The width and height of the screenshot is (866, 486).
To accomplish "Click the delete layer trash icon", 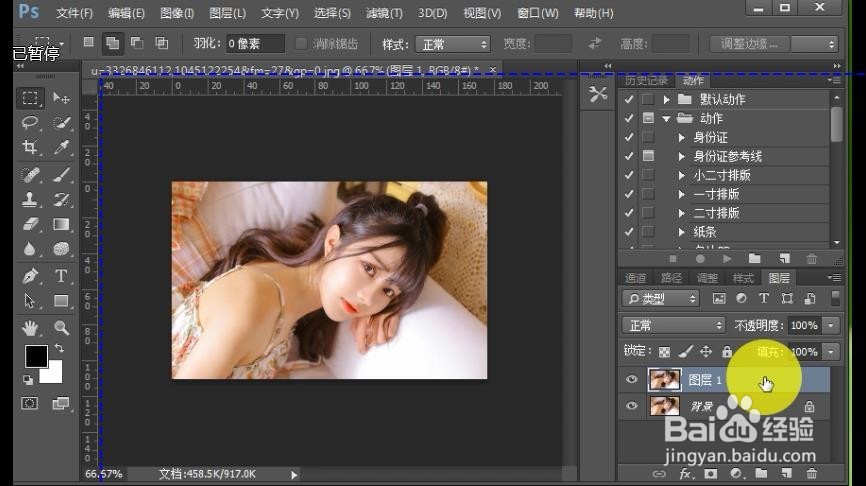I will point(811,473).
